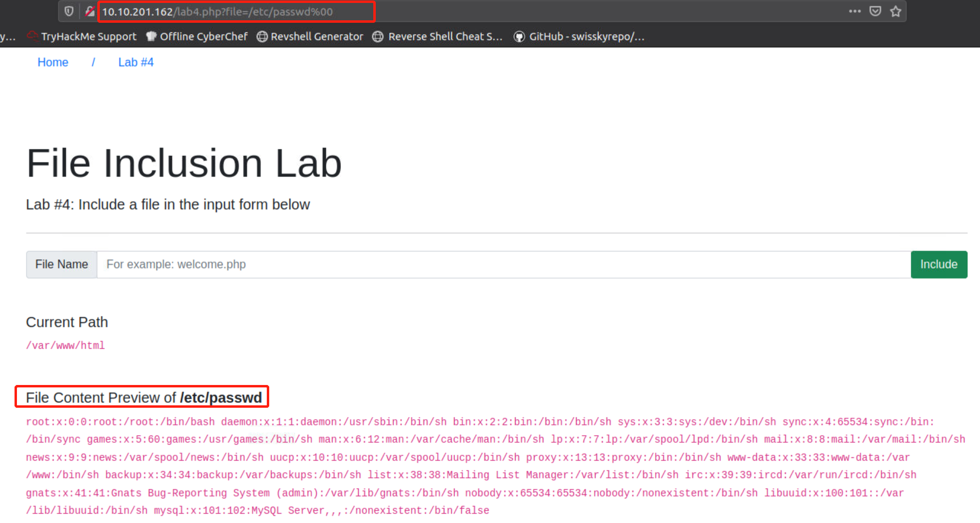Open the page actions three-dots menu
The image size is (980, 523).
coord(855,11)
